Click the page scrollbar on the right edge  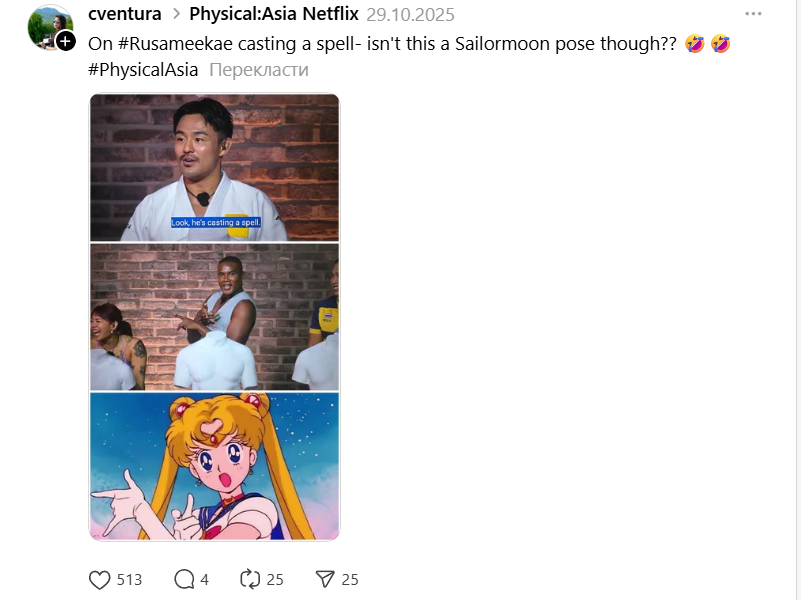point(797,300)
